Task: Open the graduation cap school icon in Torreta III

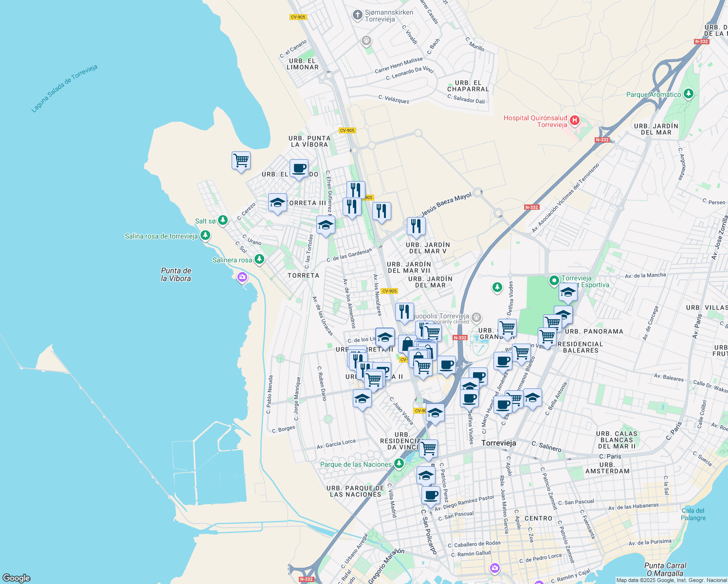Action: tap(277, 203)
